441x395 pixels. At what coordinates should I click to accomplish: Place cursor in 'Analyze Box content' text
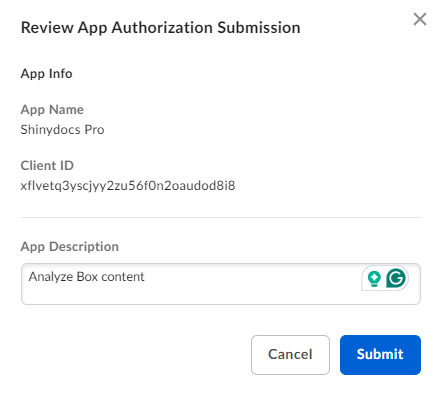coord(86,277)
